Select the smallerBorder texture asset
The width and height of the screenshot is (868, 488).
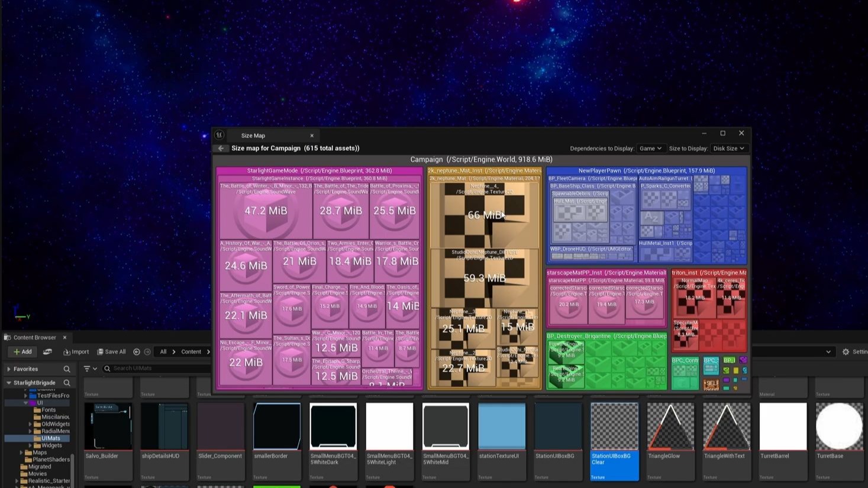click(x=277, y=441)
